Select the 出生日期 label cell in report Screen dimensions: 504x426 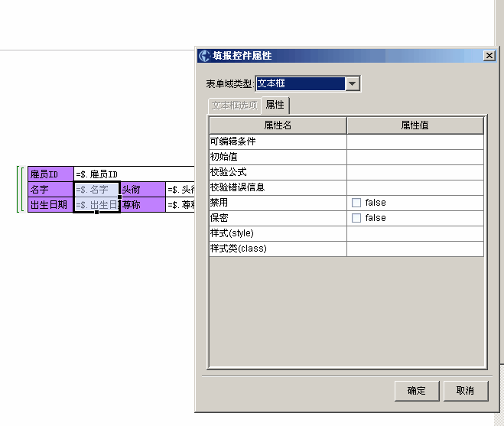pos(50,205)
